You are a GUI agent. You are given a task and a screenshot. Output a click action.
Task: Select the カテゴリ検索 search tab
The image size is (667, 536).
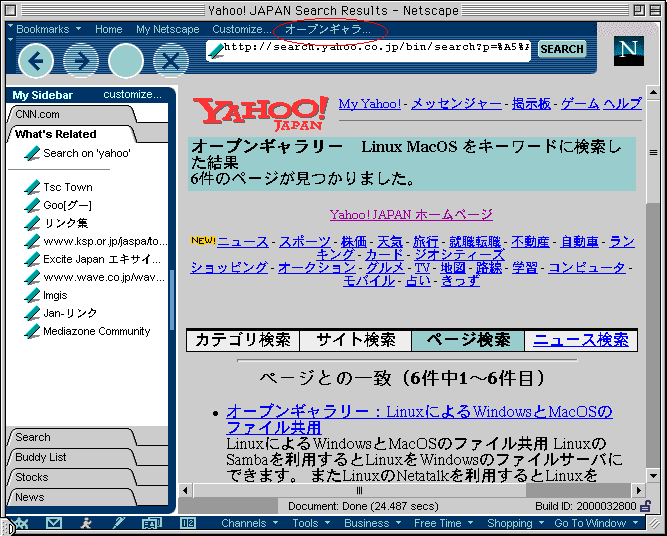coord(243,340)
